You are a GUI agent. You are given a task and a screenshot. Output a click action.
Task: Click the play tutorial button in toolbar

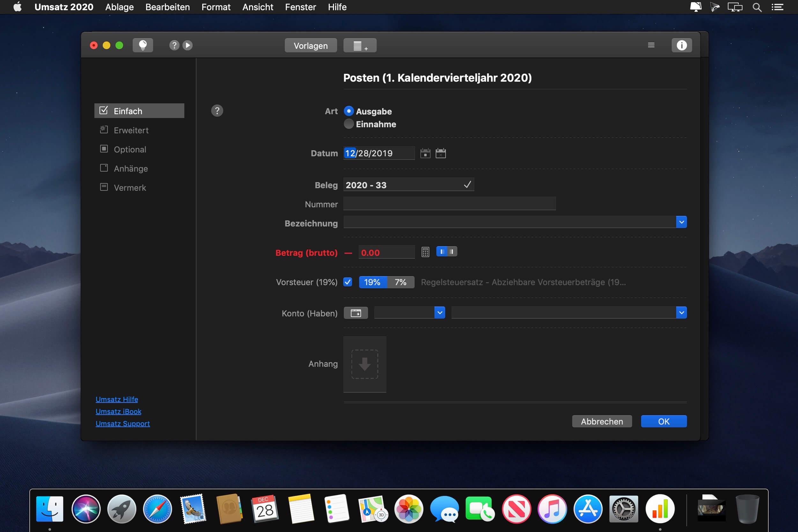[x=187, y=45]
